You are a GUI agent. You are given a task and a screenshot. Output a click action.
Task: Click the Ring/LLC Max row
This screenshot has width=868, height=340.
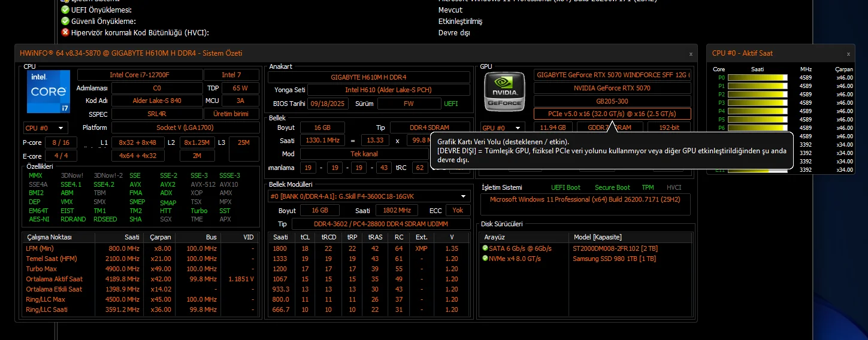tap(140, 299)
